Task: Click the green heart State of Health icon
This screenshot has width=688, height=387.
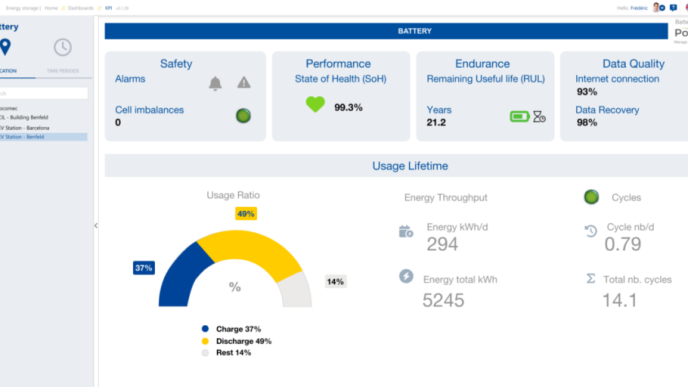Action: click(x=315, y=104)
